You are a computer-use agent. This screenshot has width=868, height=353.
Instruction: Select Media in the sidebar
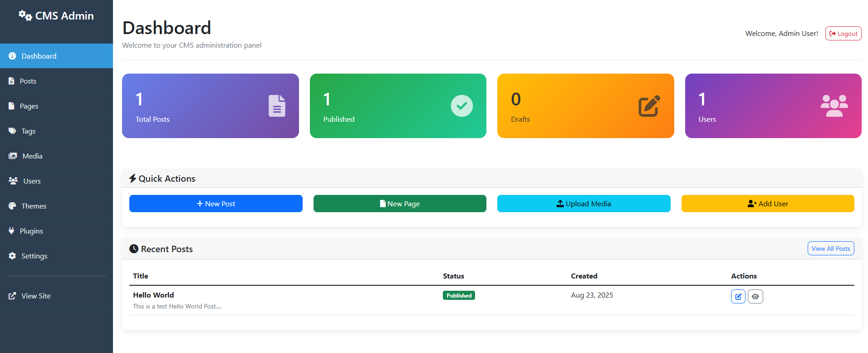click(32, 156)
